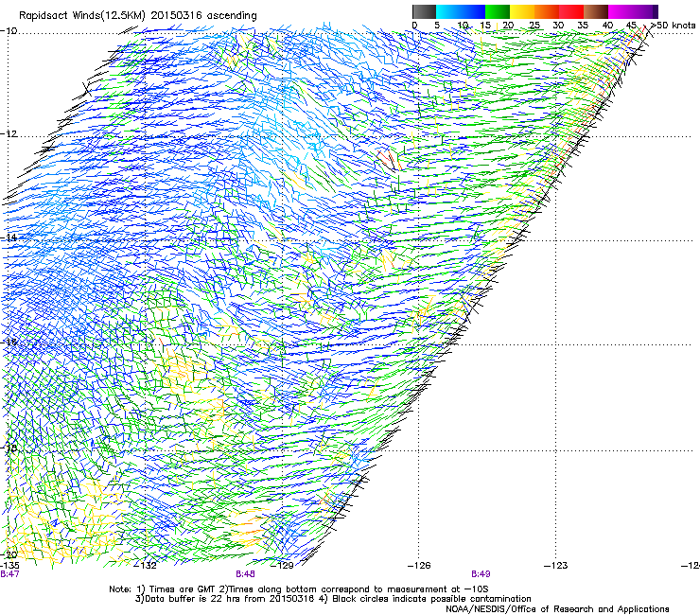Click the 'Rapidscat Winds(12.5KM) 20150316 ascending' title

[x=137, y=16]
